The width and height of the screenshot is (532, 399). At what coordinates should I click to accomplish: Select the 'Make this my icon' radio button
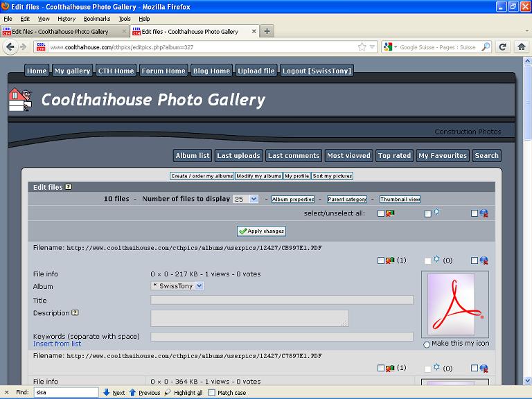(426, 344)
